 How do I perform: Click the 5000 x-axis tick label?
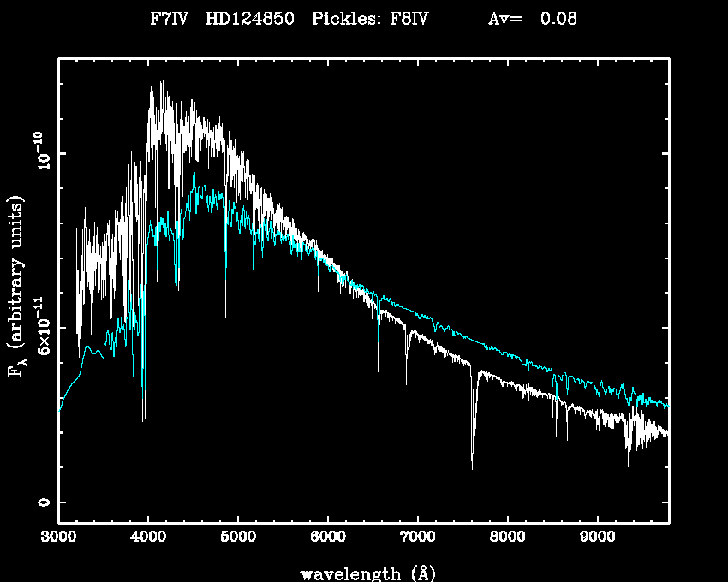pyautogui.click(x=238, y=539)
